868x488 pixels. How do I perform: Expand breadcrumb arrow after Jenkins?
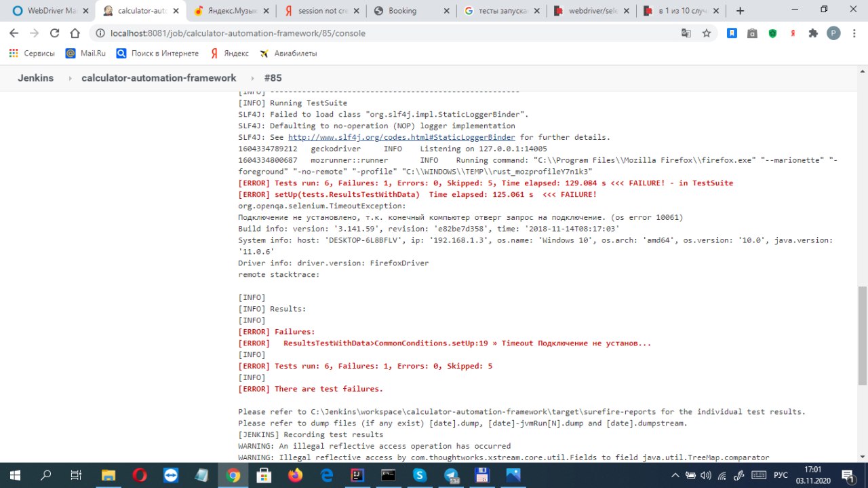[x=70, y=79]
